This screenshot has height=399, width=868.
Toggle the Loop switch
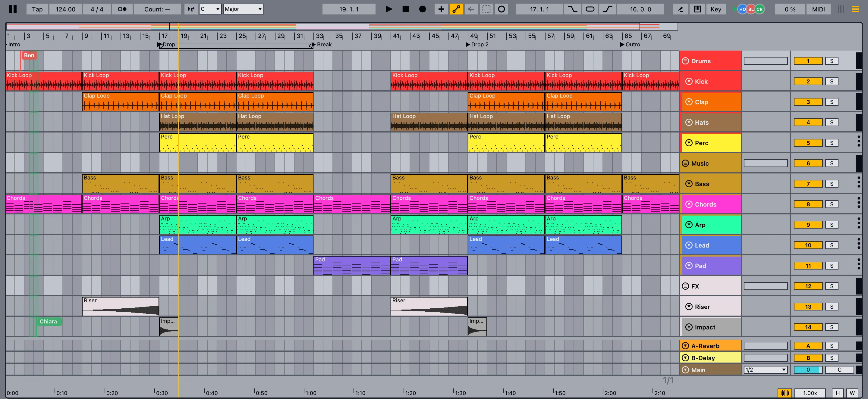coord(590,9)
